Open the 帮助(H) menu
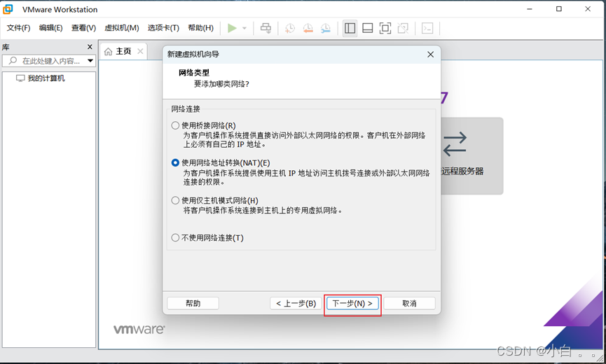The height and width of the screenshot is (364, 606). pyautogui.click(x=200, y=28)
